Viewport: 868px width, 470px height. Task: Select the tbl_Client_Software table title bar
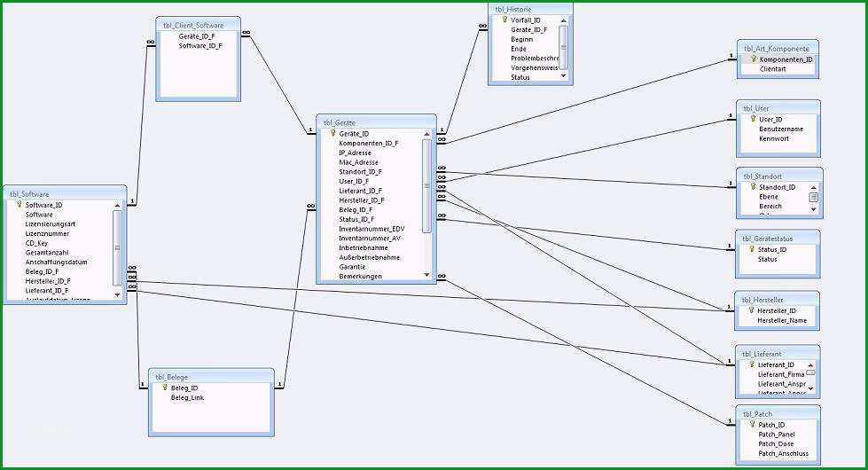pyautogui.click(x=199, y=25)
